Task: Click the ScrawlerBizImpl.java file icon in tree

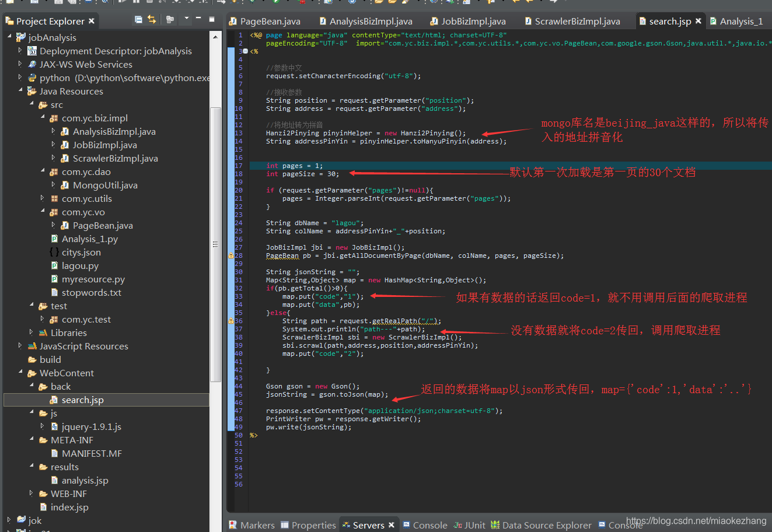Action: tap(65, 158)
